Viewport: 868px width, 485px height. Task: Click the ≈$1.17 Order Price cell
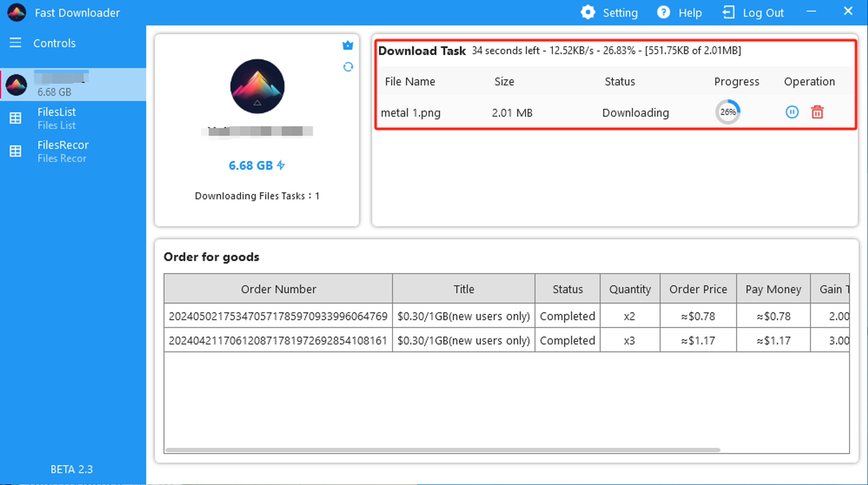[698, 340]
